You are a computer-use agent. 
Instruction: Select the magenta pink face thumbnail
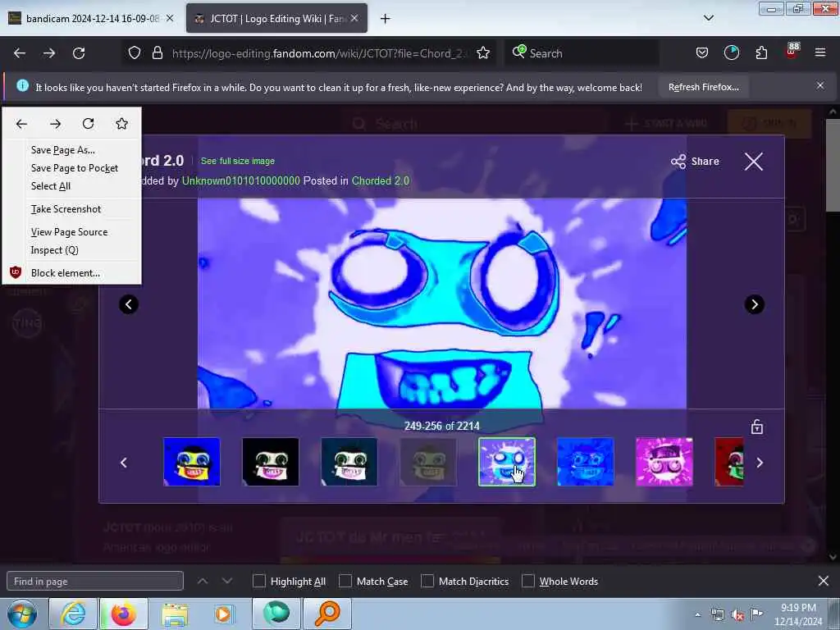click(x=664, y=462)
